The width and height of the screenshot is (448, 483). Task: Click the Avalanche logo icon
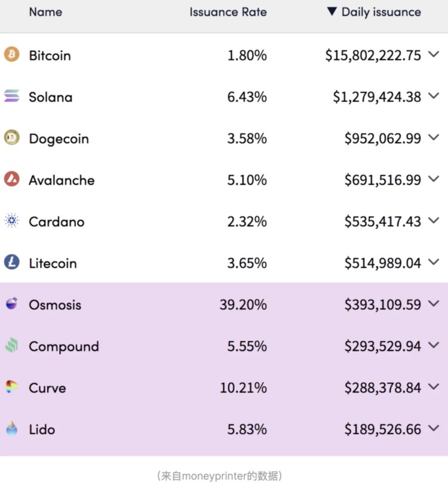click(12, 179)
